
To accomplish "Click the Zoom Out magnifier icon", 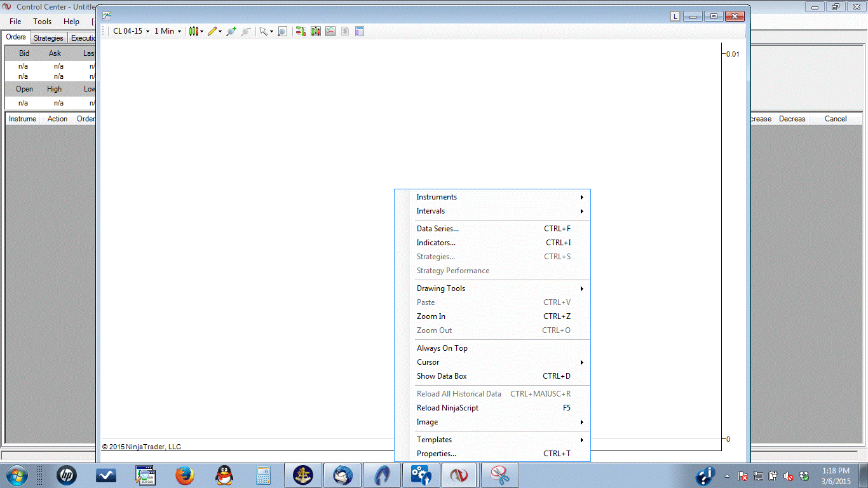I will coord(246,31).
